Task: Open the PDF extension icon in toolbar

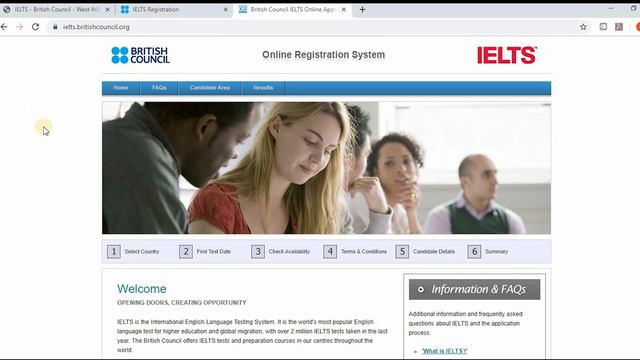Action: point(619,27)
